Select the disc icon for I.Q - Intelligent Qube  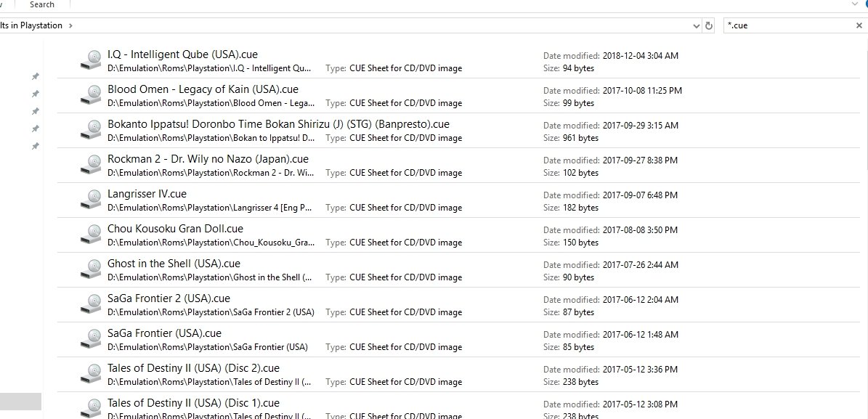pos(91,60)
